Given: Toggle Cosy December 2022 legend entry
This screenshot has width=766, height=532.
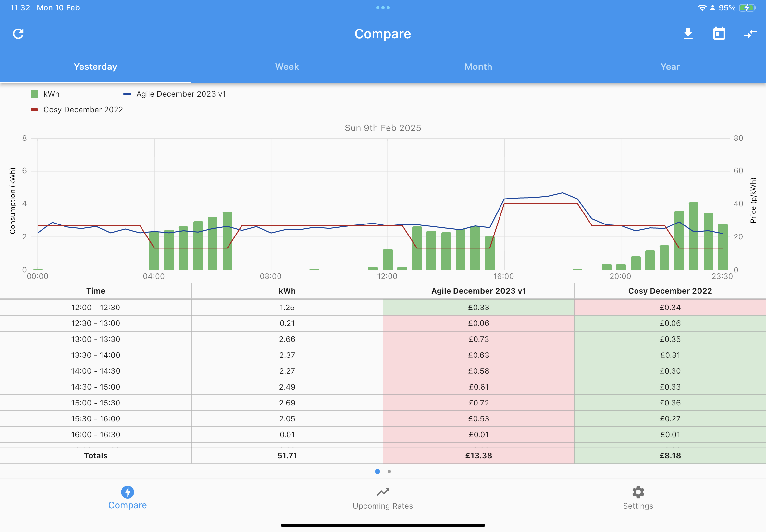Looking at the screenshot, I should (x=77, y=110).
